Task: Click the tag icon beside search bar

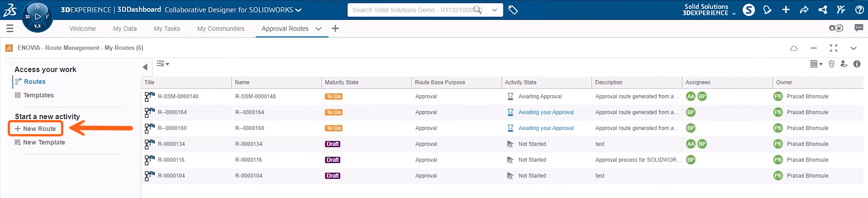Action: (513, 10)
